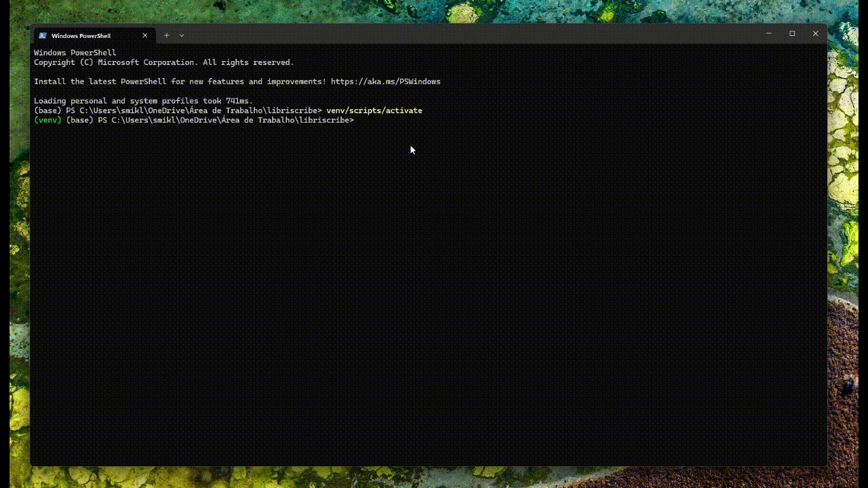Click the first Windows PowerShell output line
This screenshot has width=868, height=488.
(75, 53)
